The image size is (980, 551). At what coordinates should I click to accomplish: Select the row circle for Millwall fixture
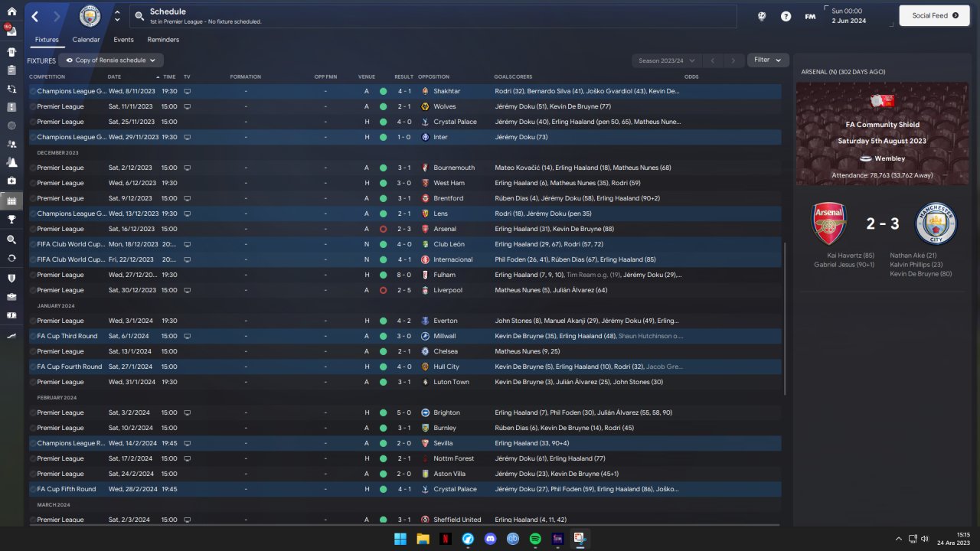point(33,336)
